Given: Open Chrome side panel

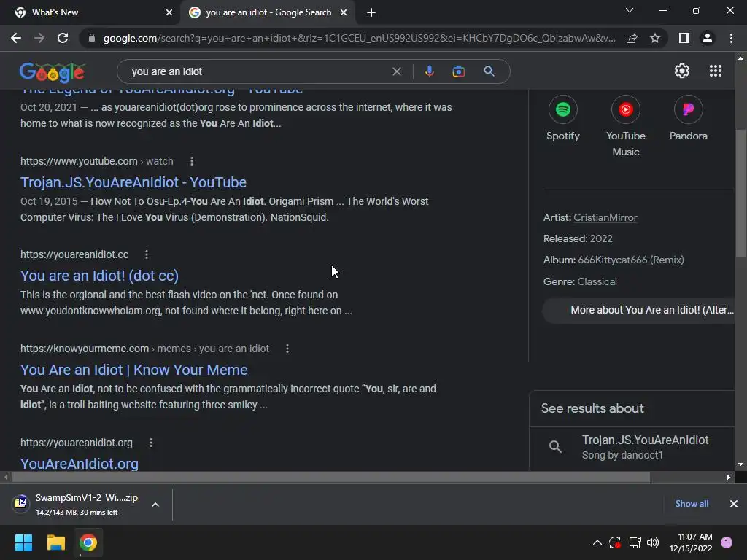Looking at the screenshot, I should click(x=684, y=38).
